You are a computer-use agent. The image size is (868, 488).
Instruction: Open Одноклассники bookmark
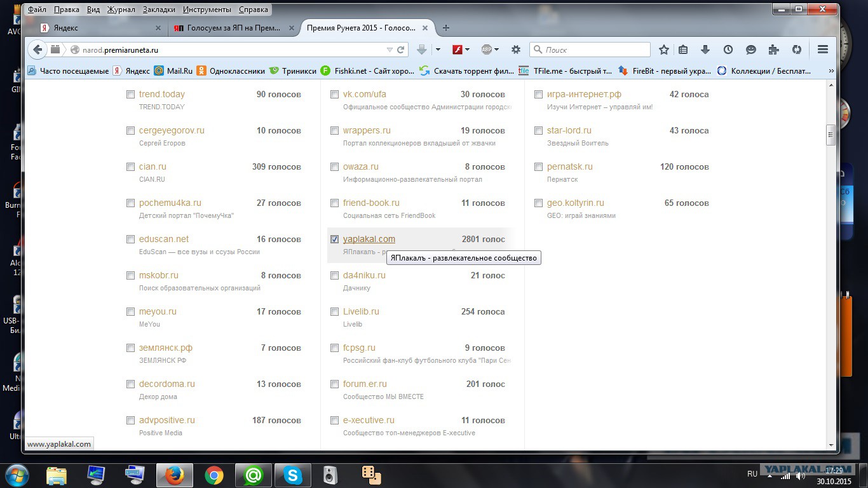[231, 71]
